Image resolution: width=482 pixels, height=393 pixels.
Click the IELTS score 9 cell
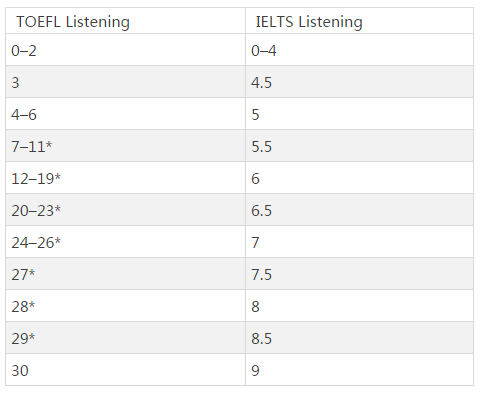(x=359, y=370)
